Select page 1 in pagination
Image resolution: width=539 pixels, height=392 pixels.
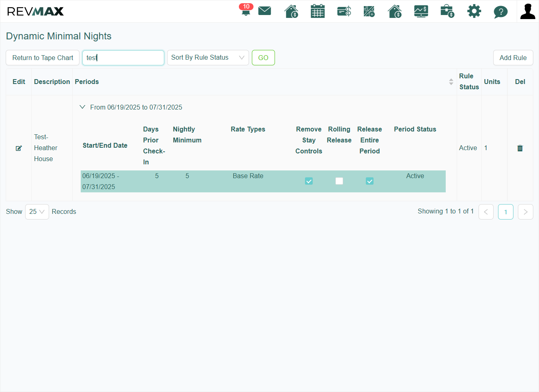pyautogui.click(x=506, y=212)
